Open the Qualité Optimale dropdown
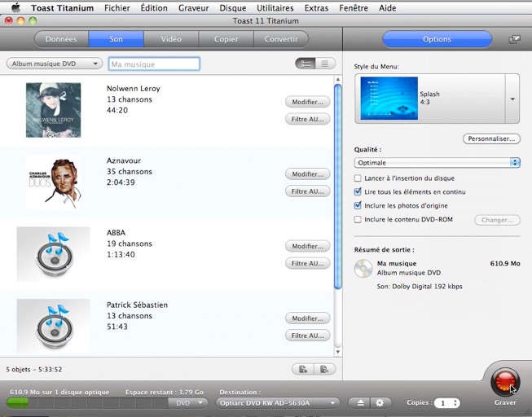 tap(437, 163)
